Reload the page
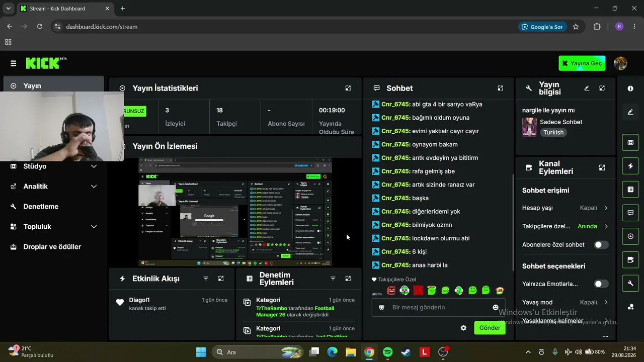 point(40,27)
